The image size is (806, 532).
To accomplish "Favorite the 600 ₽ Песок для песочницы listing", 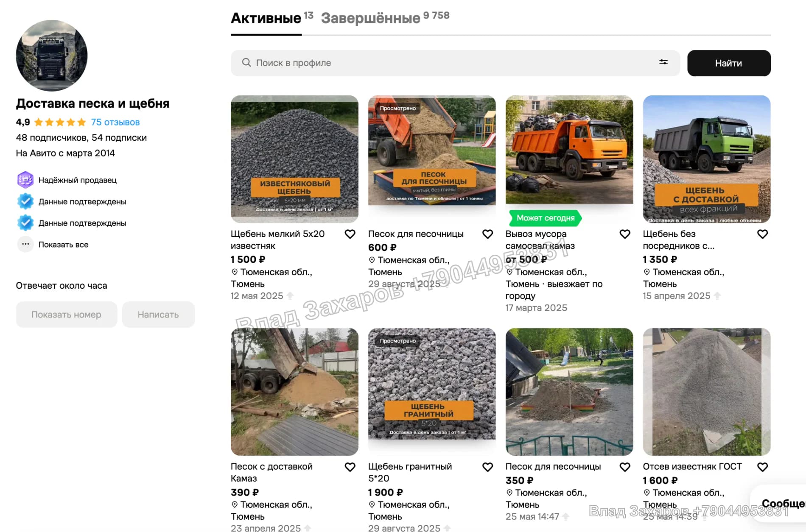I will tap(487, 234).
